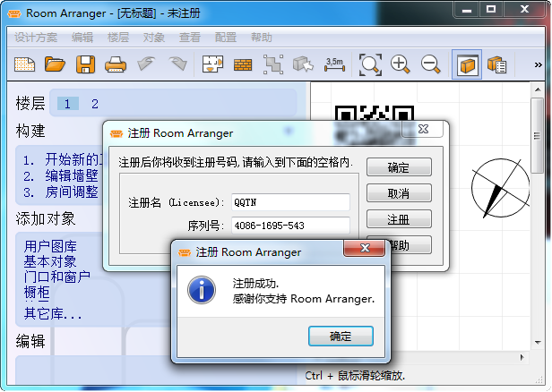
Task: Click the zoom-in magnifier icon
Action: click(401, 64)
